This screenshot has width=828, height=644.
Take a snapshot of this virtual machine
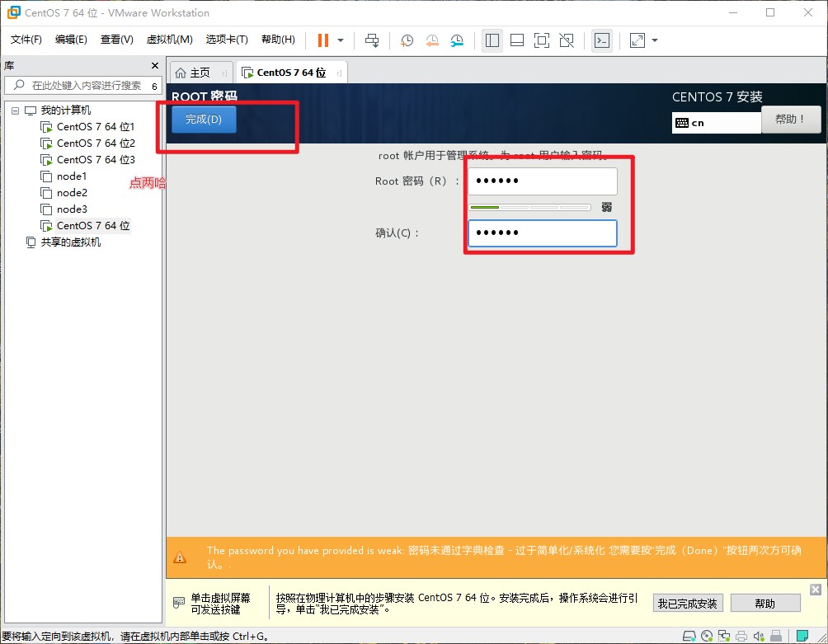tap(407, 40)
